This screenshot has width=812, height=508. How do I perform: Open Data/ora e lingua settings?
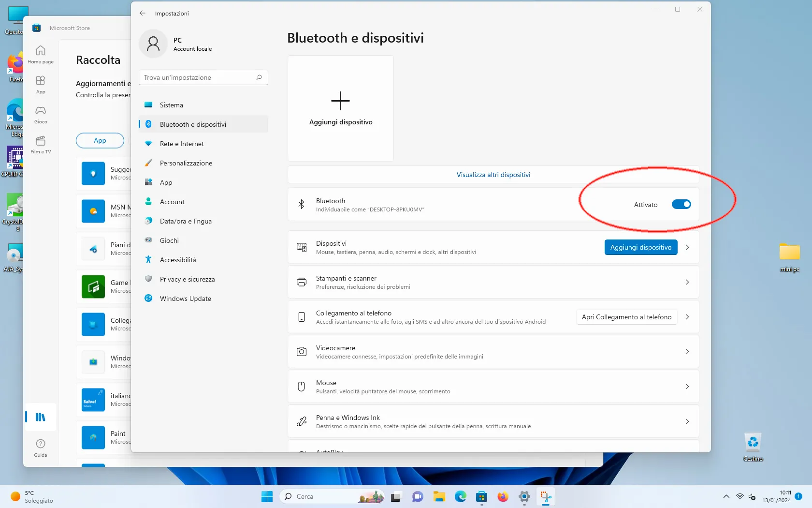point(186,221)
